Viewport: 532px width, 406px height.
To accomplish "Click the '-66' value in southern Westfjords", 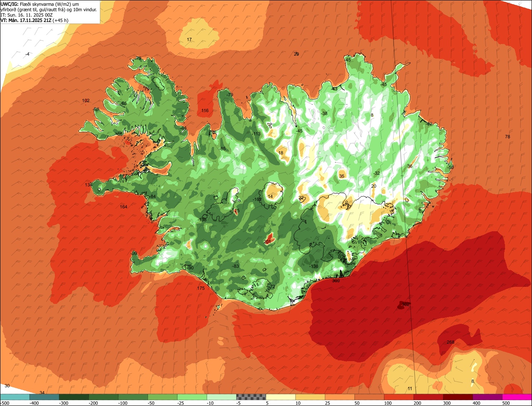I will point(118,134).
